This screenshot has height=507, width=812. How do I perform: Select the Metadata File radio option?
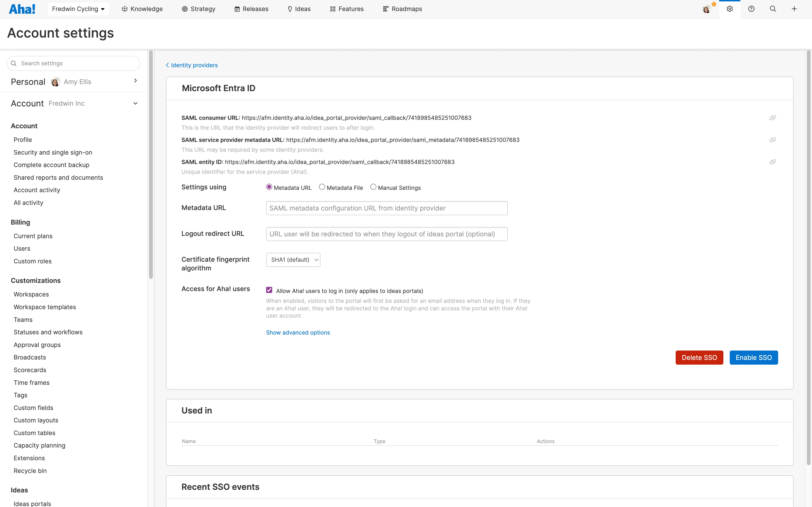tap(322, 187)
